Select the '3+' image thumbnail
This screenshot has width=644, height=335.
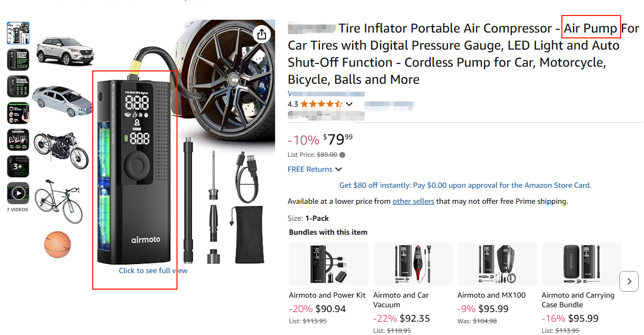(x=18, y=166)
